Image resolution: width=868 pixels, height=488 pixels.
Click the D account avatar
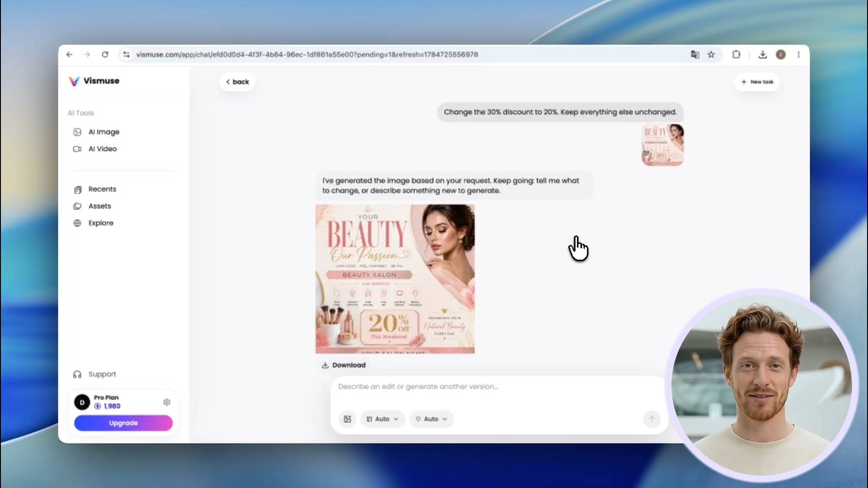pyautogui.click(x=82, y=402)
